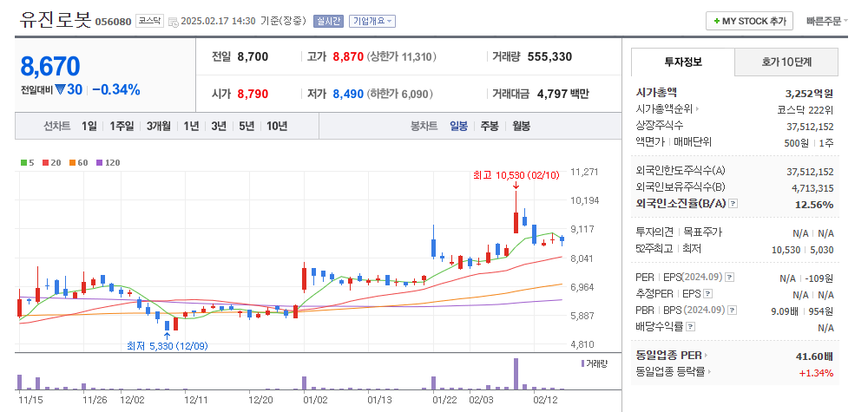Viewport: 868px width, 412px height.
Task: Click the arrow next to 동일업종 등락률
Action: [708, 371]
